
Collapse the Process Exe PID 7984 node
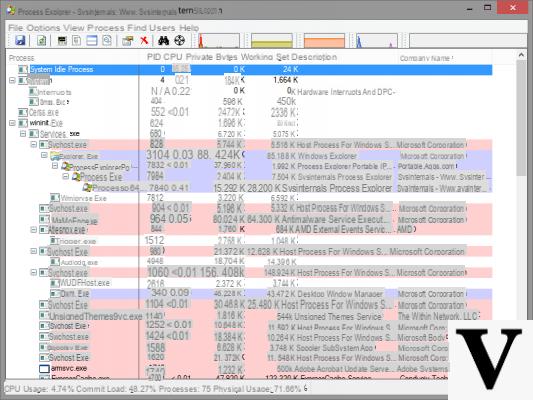tap(66, 176)
